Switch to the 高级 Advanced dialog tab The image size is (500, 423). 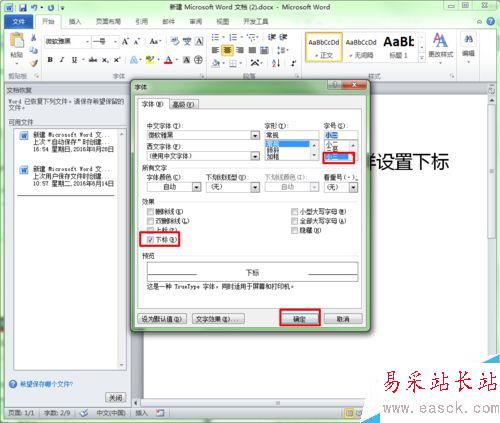click(x=184, y=104)
